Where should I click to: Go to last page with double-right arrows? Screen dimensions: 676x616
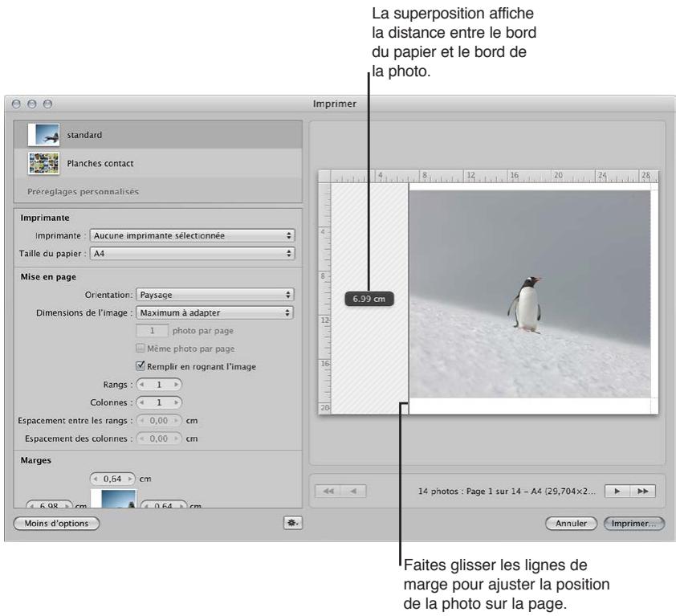point(643,491)
